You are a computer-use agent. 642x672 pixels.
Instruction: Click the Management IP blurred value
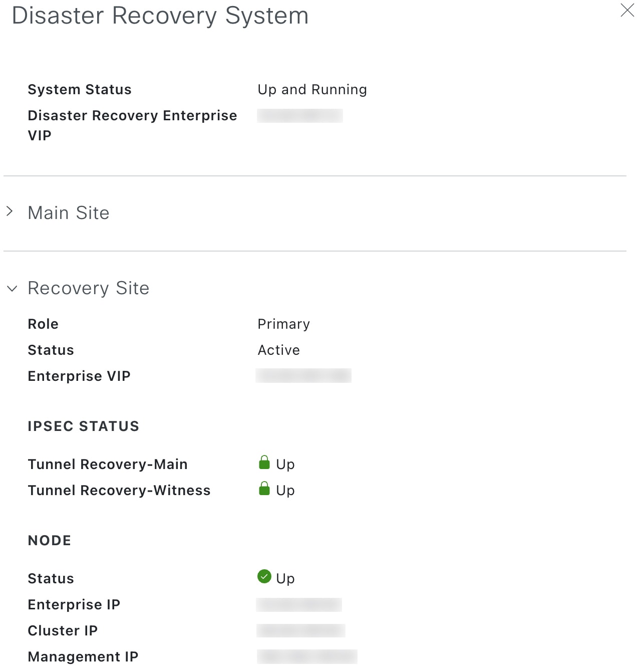tap(307, 656)
